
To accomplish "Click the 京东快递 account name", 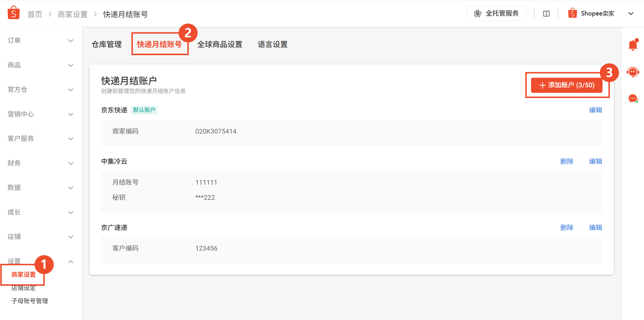I will (x=114, y=110).
